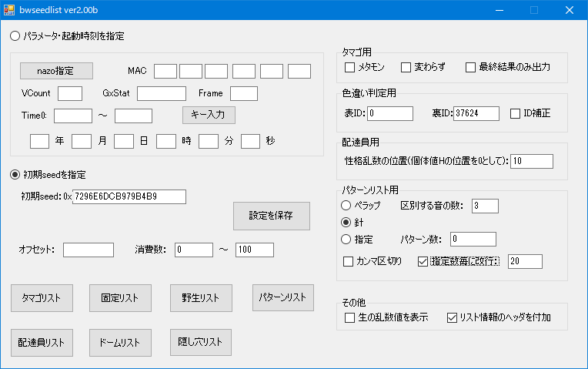
Task: Focus the Time0 end field
Action: (x=133, y=116)
